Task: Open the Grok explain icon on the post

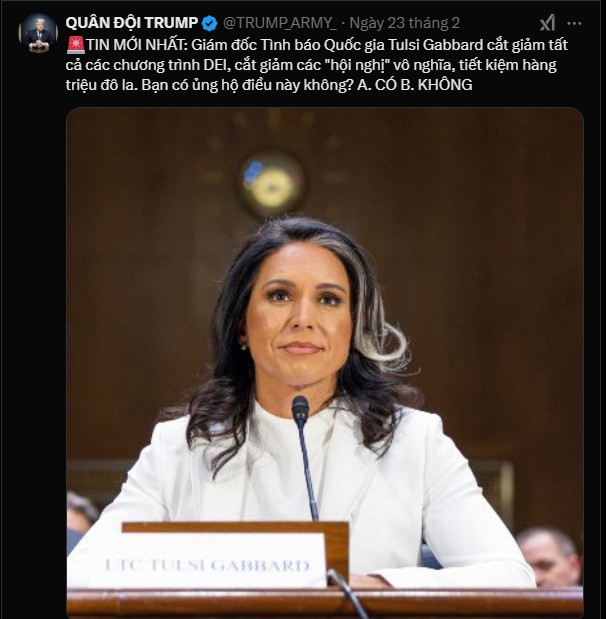Action: point(548,23)
